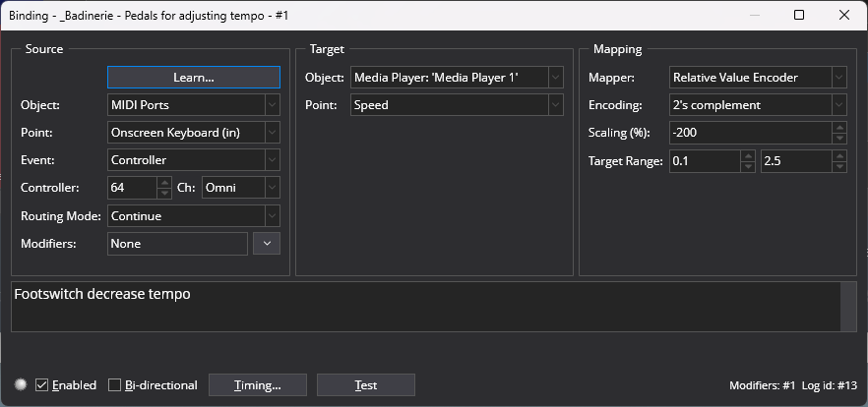The width and height of the screenshot is (868, 407).
Task: Expand the Source Point Onscreen Keyboard dropdown
Action: [193, 132]
